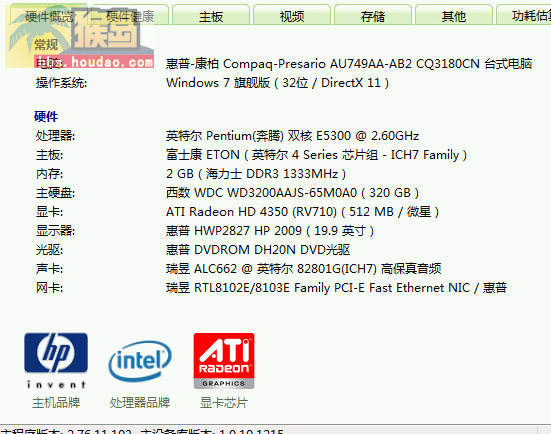551x434 pixels.
Task: Switch to the 视频 tab
Action: 292,16
